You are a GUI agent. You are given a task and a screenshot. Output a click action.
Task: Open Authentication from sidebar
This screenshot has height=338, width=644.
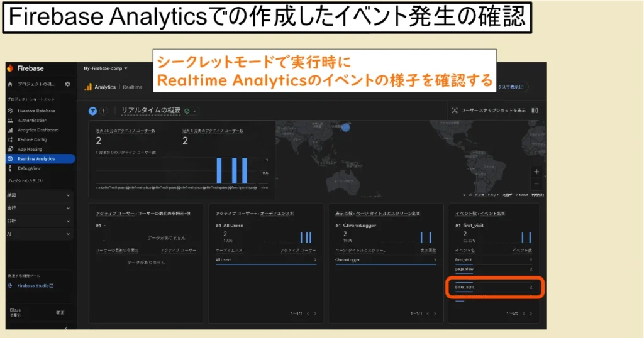point(32,120)
